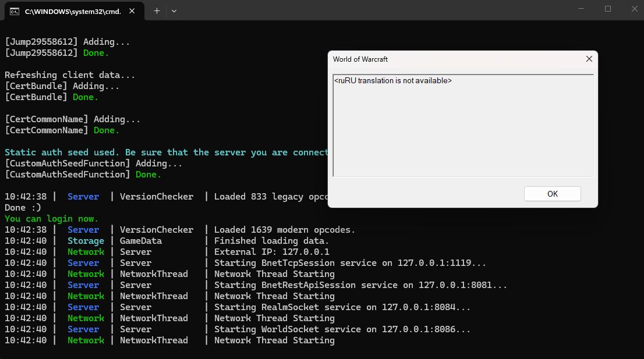Open a new terminal tab
Screen dimensions: 644x359
[157, 11]
